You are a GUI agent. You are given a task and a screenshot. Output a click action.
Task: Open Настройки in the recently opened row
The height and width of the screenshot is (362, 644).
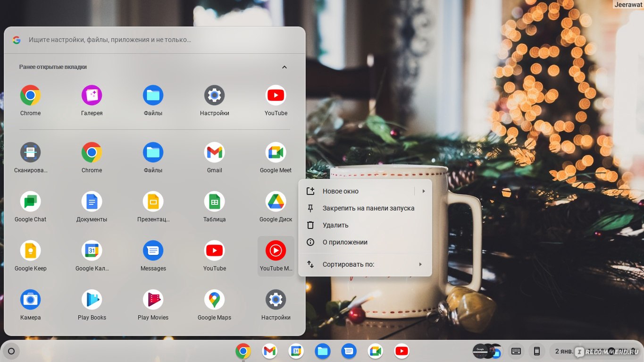coord(215,96)
